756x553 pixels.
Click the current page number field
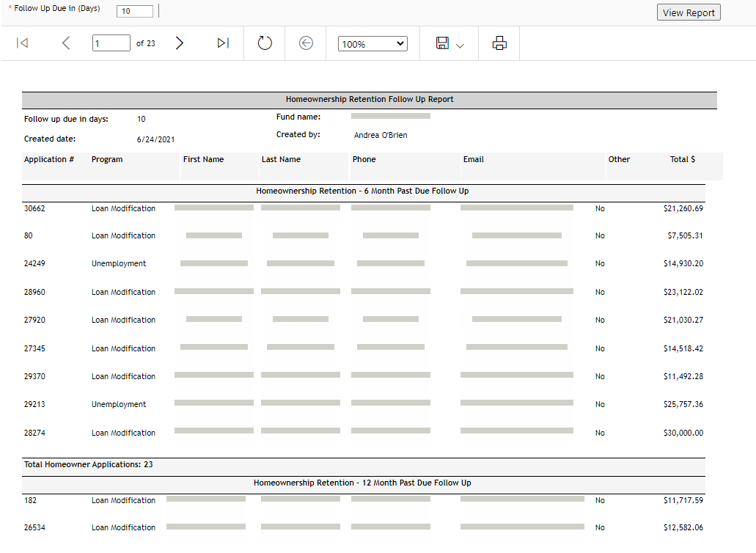(111, 43)
